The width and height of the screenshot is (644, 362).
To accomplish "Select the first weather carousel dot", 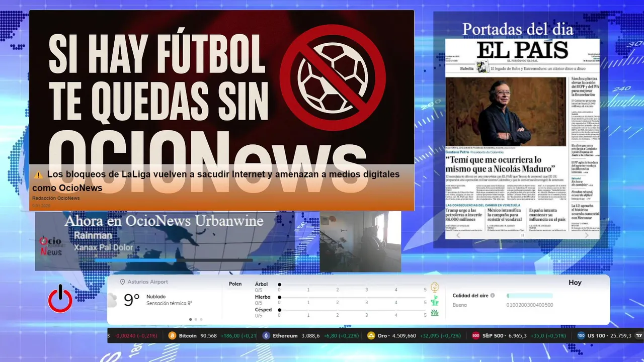I will pyautogui.click(x=190, y=319).
